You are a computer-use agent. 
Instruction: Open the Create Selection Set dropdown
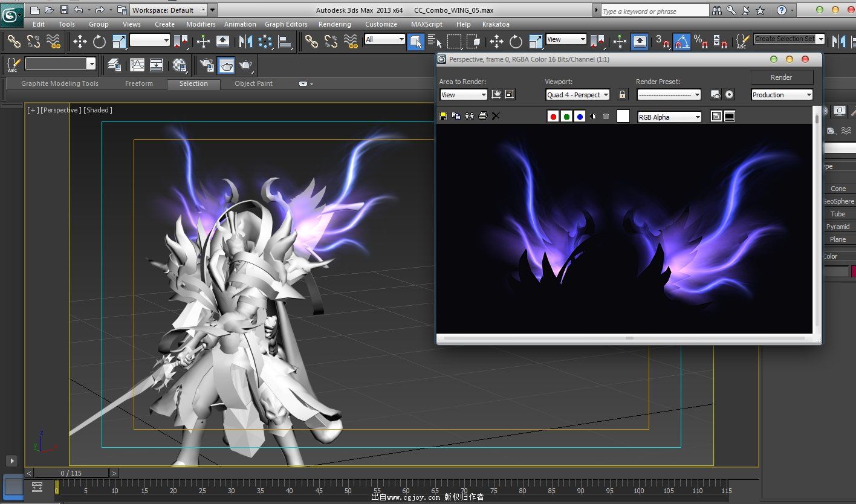pyautogui.click(x=790, y=39)
